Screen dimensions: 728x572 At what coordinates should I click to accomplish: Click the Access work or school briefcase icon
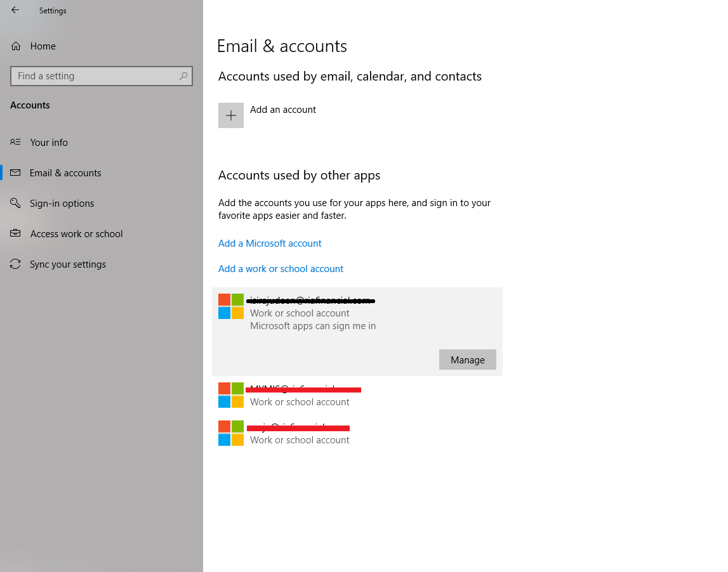tap(15, 233)
